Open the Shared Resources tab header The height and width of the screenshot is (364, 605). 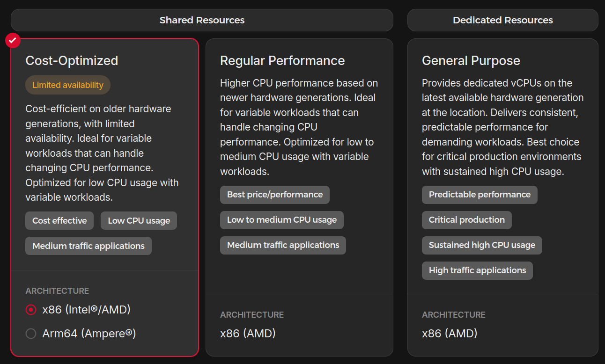pos(202,20)
